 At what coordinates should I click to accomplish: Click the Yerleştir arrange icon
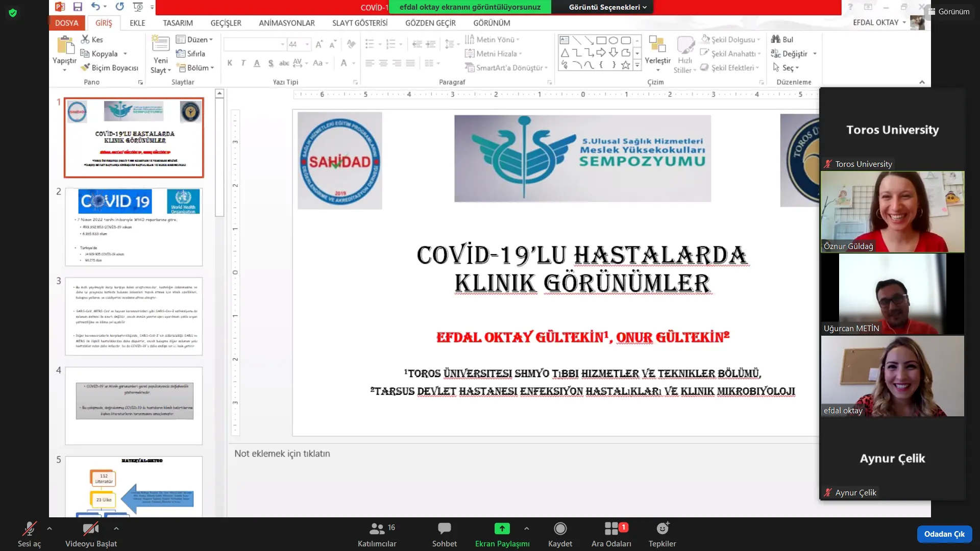tap(657, 44)
